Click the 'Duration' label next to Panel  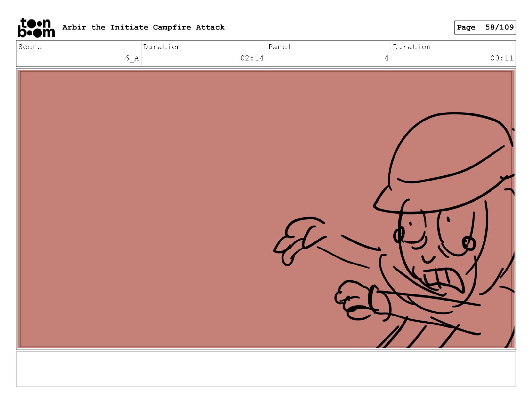pos(412,47)
